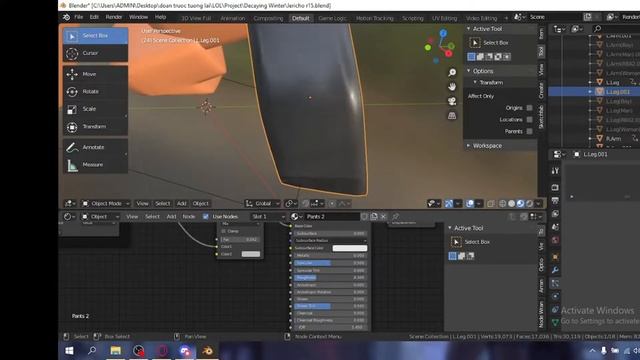This screenshot has width=640, height=360.
Task: Select the Transform tool
Action: tap(95, 127)
